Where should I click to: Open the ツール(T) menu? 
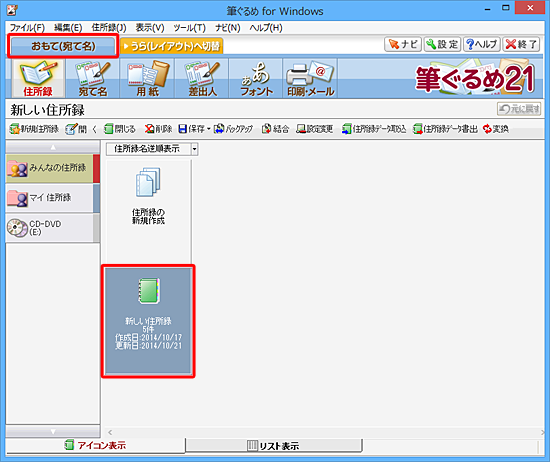click(x=189, y=28)
